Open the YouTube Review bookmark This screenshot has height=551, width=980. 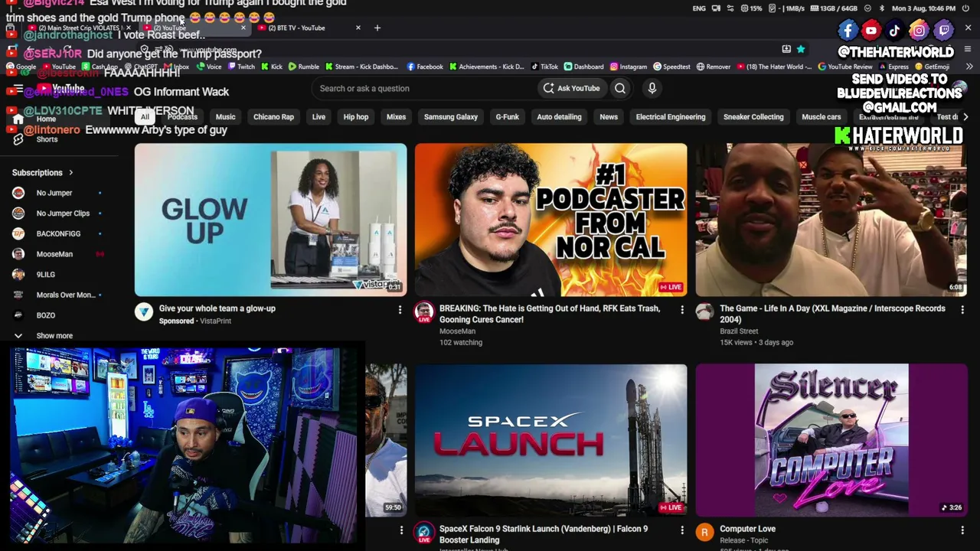coord(845,67)
